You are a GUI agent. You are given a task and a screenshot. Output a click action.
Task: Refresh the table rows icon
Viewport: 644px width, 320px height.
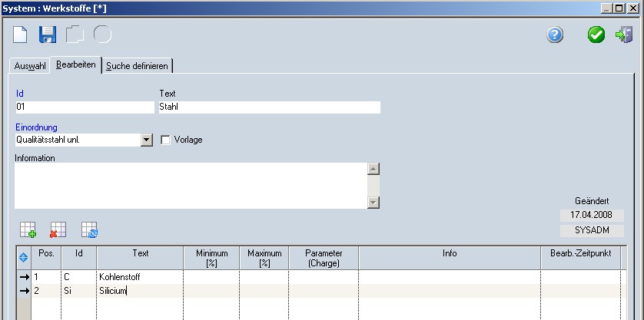click(x=89, y=229)
